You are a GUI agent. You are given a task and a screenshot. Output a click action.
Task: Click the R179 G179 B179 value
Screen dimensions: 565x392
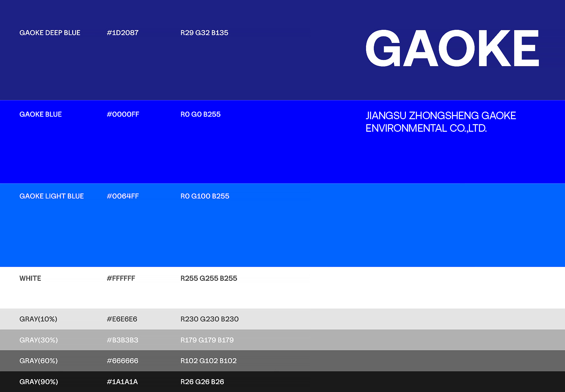[x=207, y=340]
